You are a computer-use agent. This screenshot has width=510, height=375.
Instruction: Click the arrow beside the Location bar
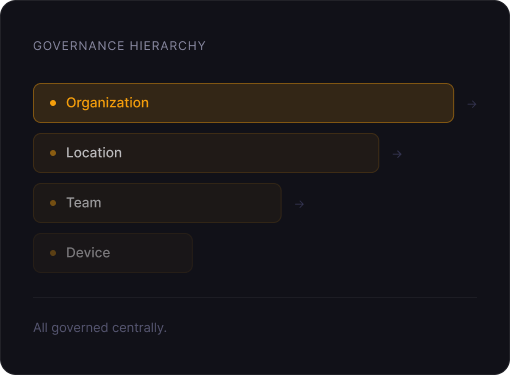(x=397, y=154)
